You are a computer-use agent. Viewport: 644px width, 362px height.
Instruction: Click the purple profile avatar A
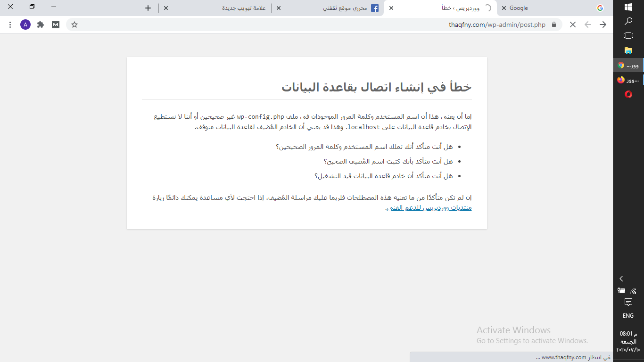point(25,25)
